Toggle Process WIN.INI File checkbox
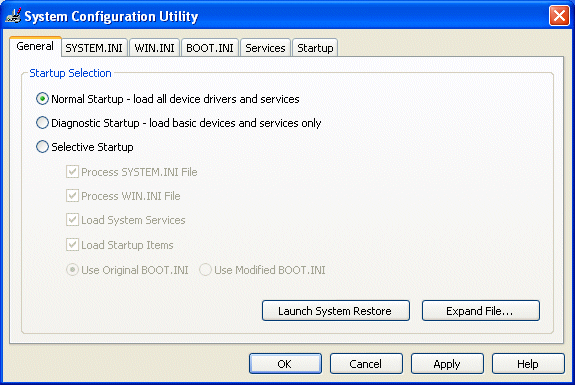The image size is (575, 385). [x=72, y=196]
